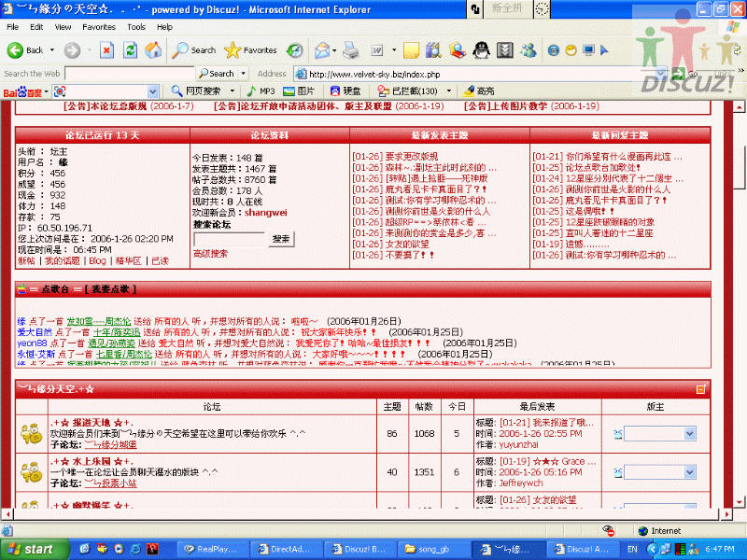Viewport: 747px width, 560px height.
Task: Click the forum search text box
Action: coord(229,239)
